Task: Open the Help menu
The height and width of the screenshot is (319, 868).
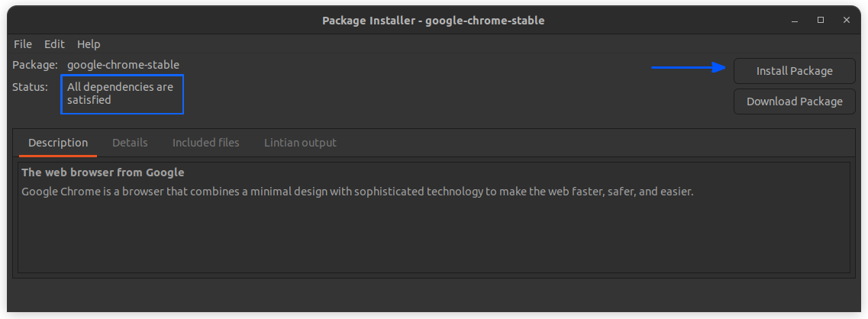Action: [x=89, y=44]
